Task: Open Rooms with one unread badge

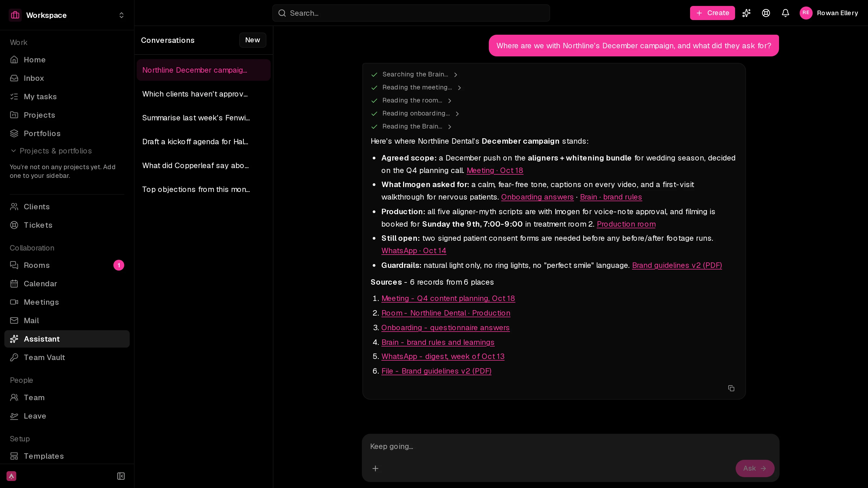Action: 67,265
